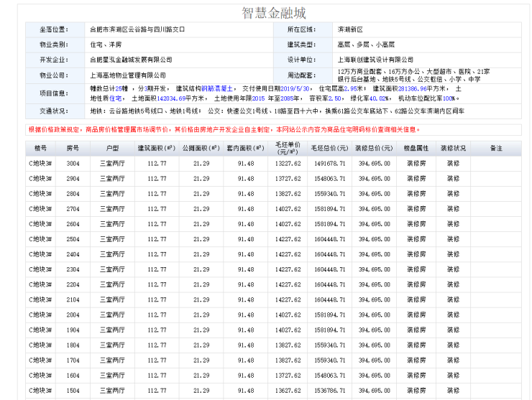
Task: Click room number 2204
Action: (x=73, y=285)
